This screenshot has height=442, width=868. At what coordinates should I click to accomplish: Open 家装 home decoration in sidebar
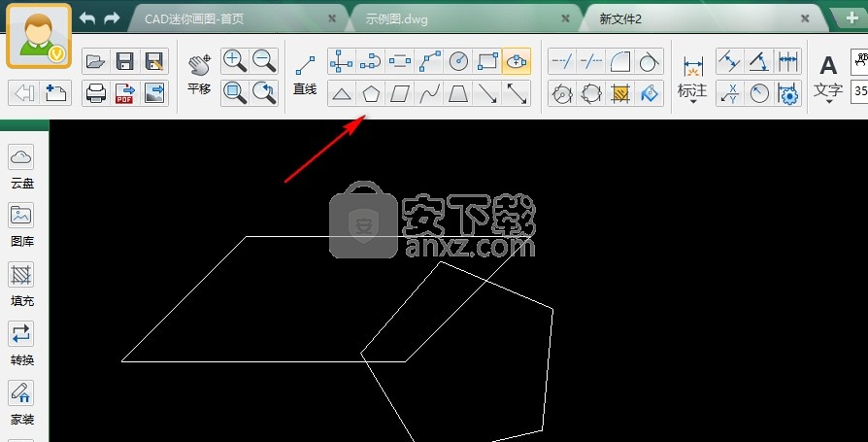click(x=21, y=403)
